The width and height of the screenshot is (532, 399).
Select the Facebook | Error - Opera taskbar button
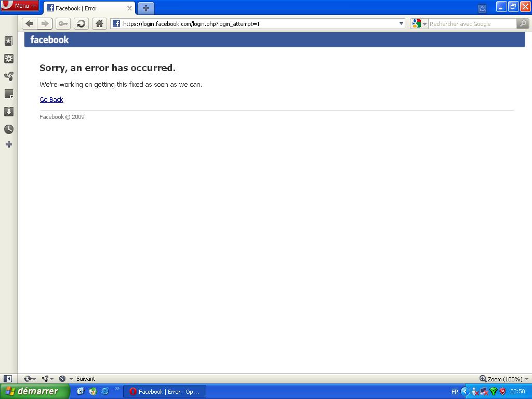(165, 392)
